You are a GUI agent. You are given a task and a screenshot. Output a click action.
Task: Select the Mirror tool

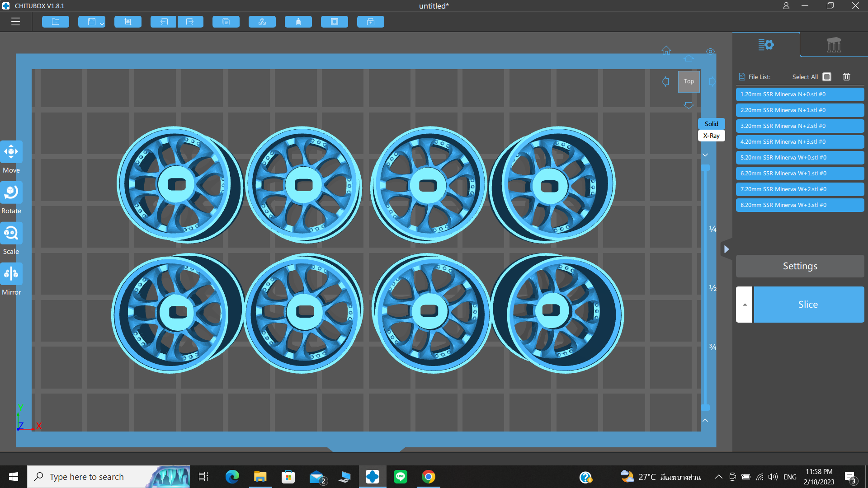11,274
